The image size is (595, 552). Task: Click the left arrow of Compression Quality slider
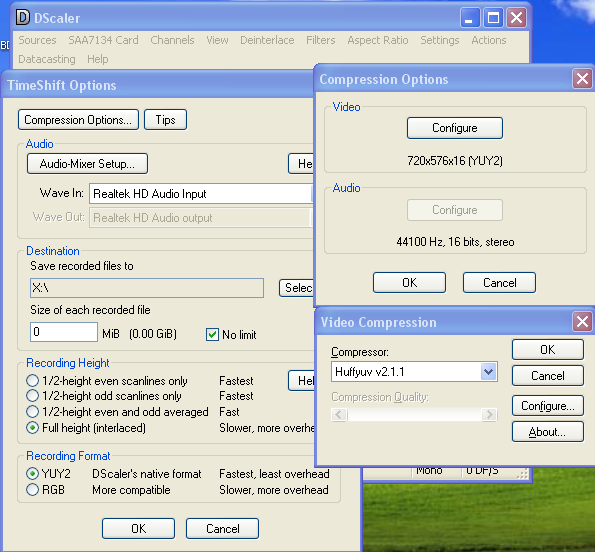coord(339,414)
